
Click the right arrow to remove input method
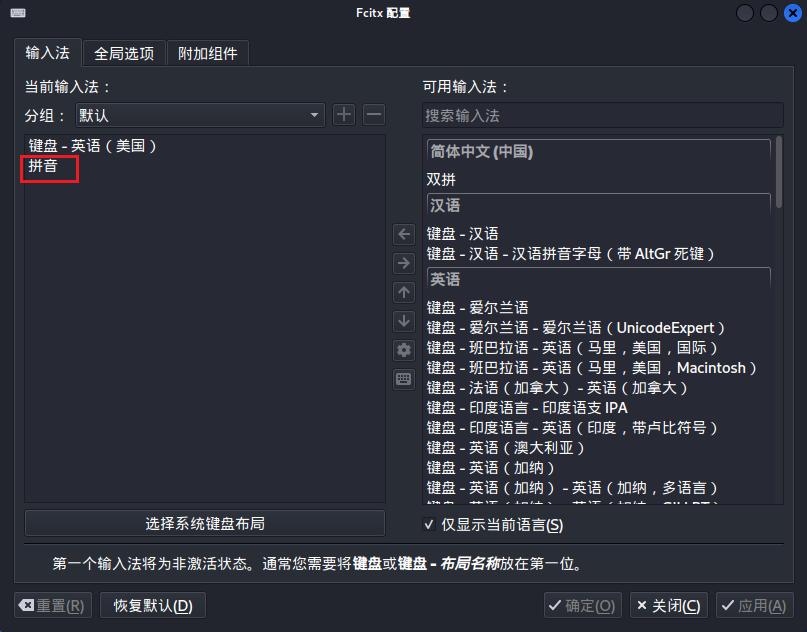point(404,264)
